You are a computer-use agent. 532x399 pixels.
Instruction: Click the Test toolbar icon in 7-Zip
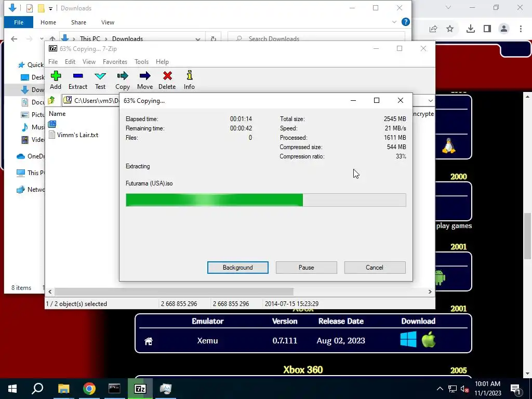coord(100,79)
